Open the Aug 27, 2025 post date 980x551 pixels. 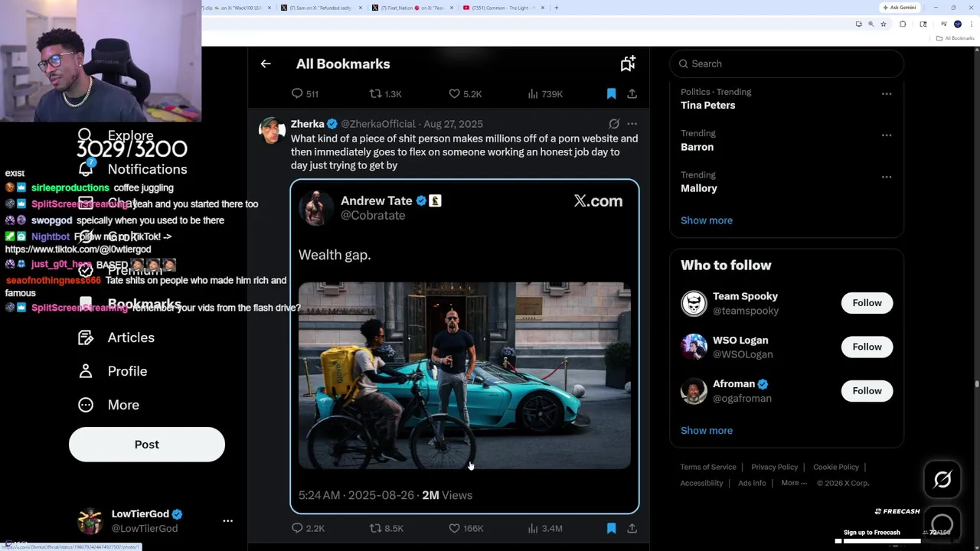[453, 124]
